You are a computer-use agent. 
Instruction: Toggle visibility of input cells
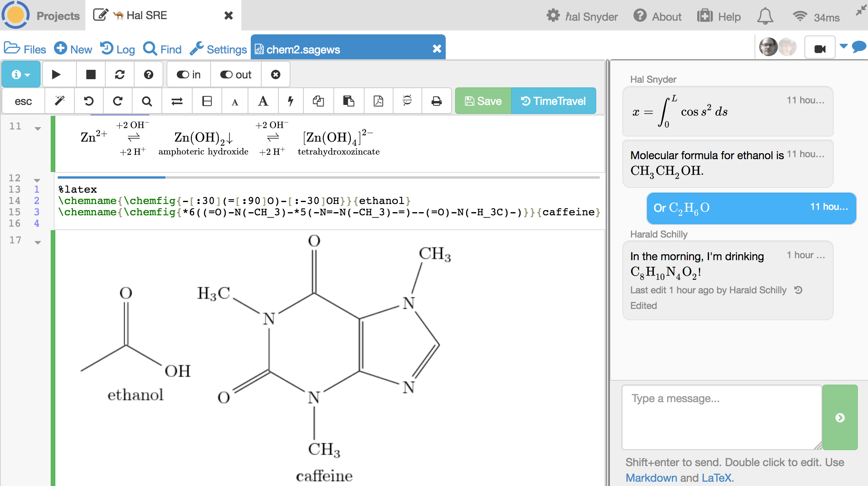[x=188, y=74]
